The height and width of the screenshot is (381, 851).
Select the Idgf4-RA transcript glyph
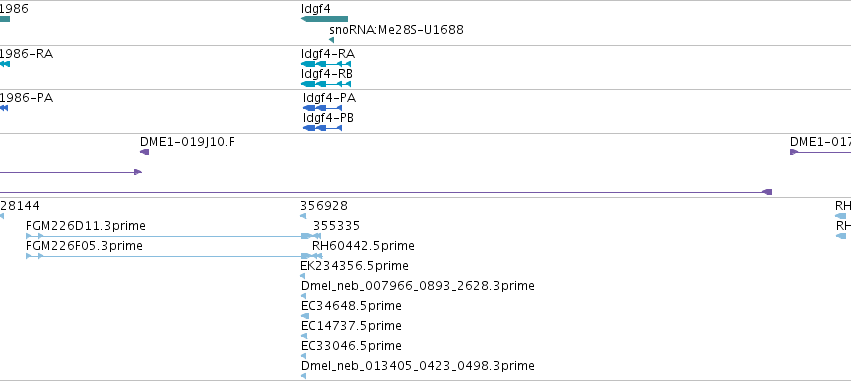pyautogui.click(x=326, y=64)
